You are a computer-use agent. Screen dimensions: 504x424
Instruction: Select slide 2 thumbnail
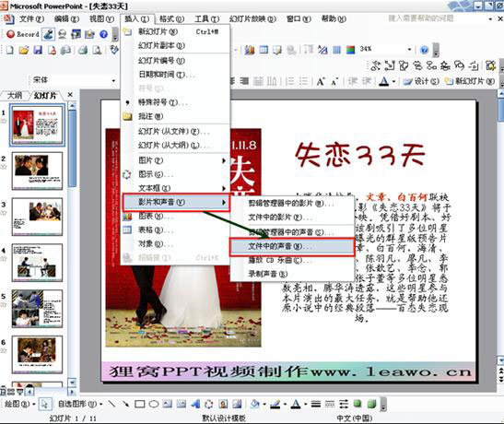pyautogui.click(x=37, y=171)
